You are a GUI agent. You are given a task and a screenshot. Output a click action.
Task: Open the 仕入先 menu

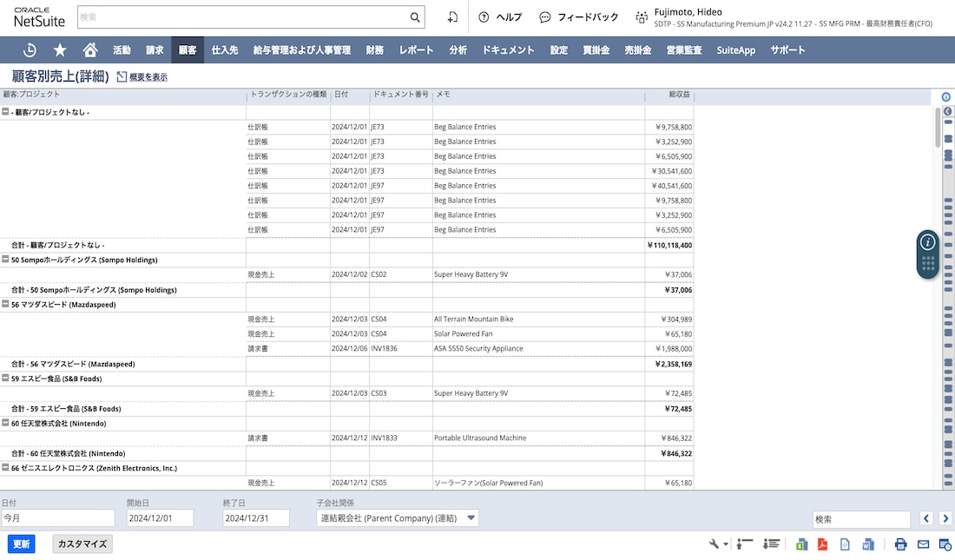coord(225,50)
